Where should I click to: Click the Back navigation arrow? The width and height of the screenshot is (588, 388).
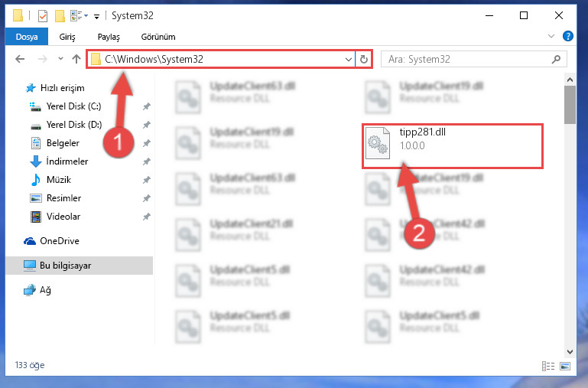coord(20,59)
